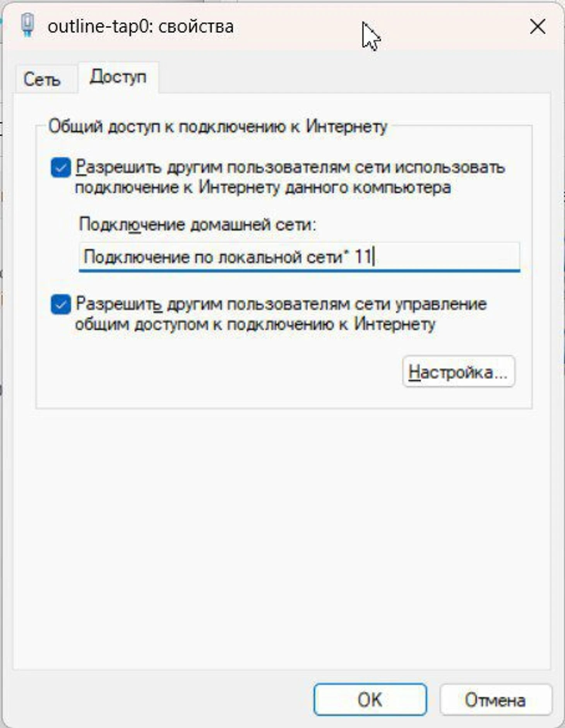This screenshot has height=728, width=565.
Task: Click the 'Общий доступ к подключению к Интернету' group heading
Action: point(217,127)
